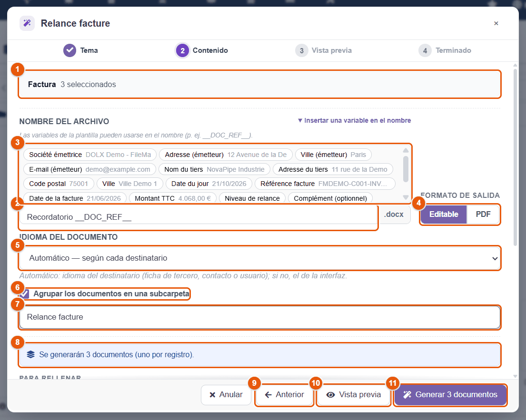Close the Relance facture dialog
Screen dimensions: 526x420
point(496,23)
